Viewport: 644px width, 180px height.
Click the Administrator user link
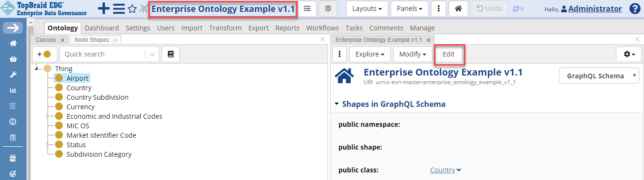point(595,9)
